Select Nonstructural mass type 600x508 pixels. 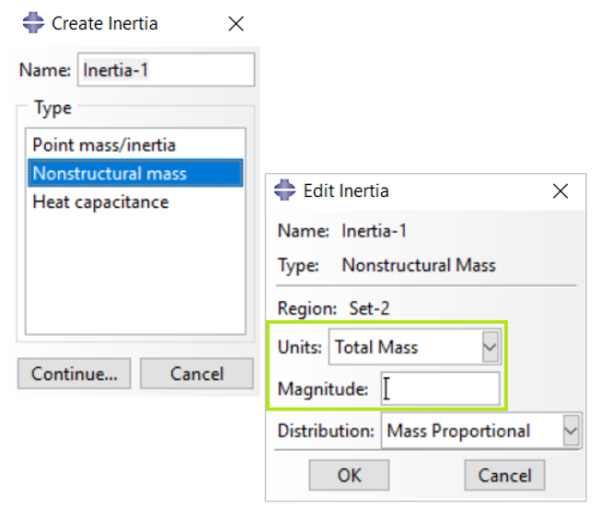click(135, 173)
